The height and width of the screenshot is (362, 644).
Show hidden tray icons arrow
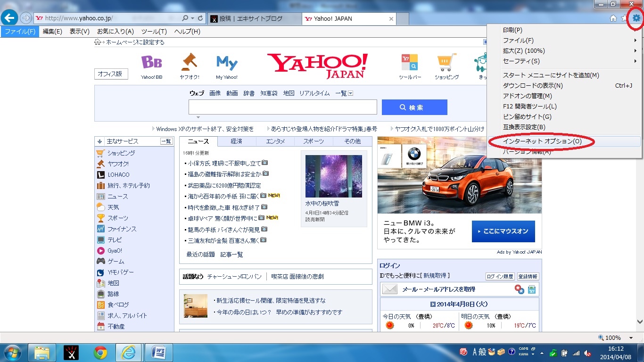(542, 353)
